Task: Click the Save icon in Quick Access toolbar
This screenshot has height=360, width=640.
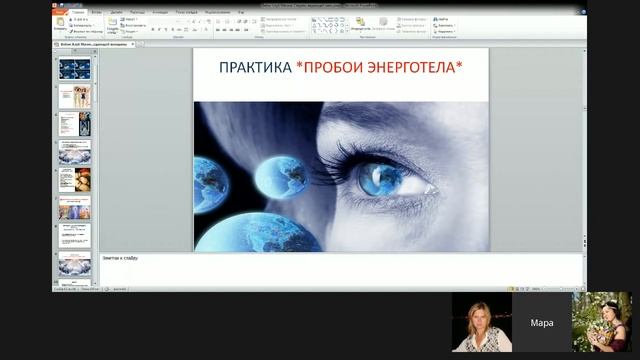Action: [62, 5]
